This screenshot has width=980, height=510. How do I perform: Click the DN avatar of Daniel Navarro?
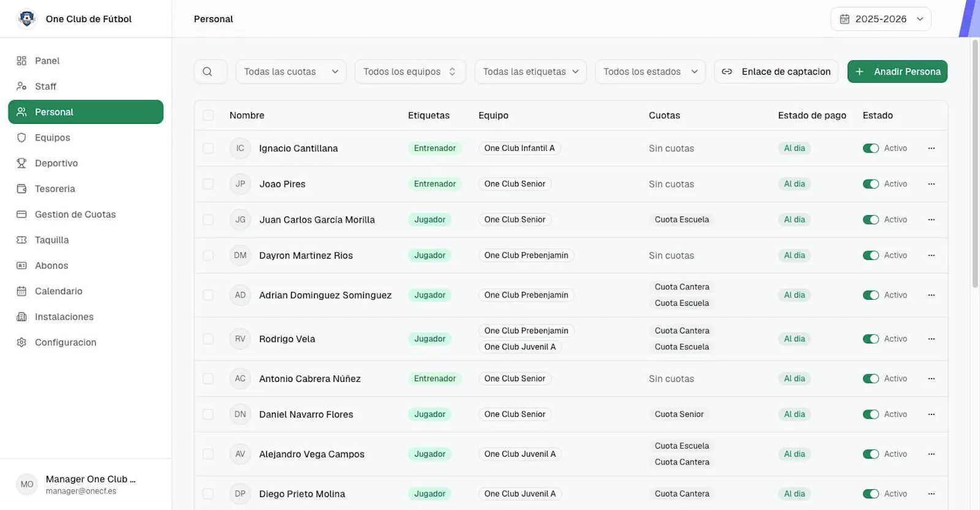(x=240, y=414)
